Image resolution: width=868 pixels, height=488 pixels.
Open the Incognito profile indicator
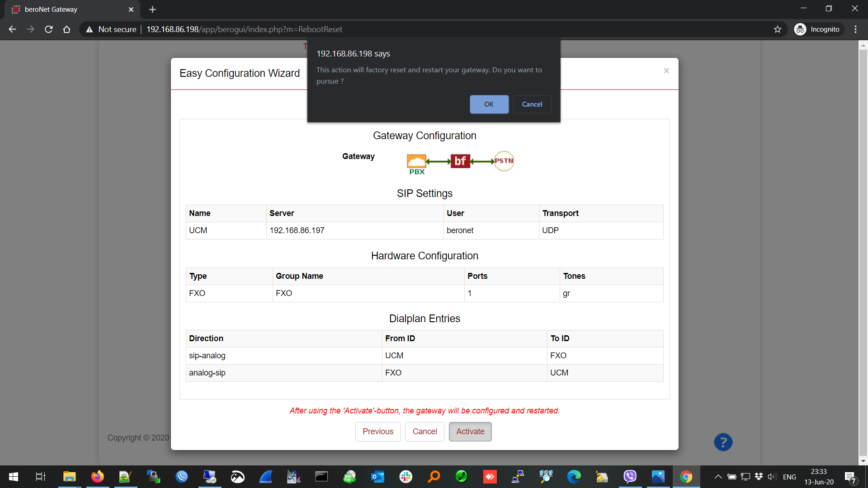[818, 29]
